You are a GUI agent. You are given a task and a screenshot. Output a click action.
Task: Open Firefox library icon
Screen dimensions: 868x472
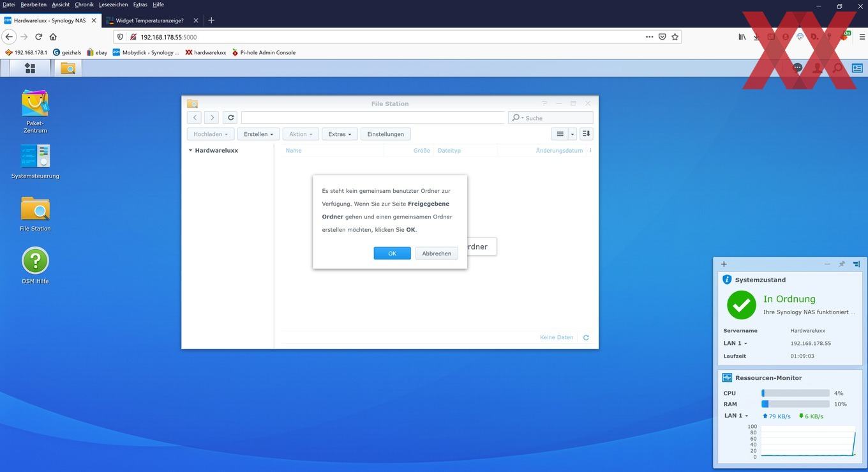pyautogui.click(x=742, y=37)
